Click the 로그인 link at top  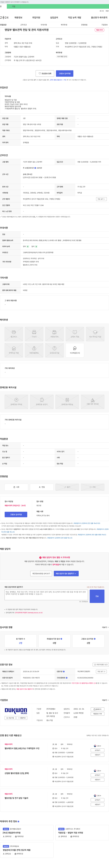102,11
